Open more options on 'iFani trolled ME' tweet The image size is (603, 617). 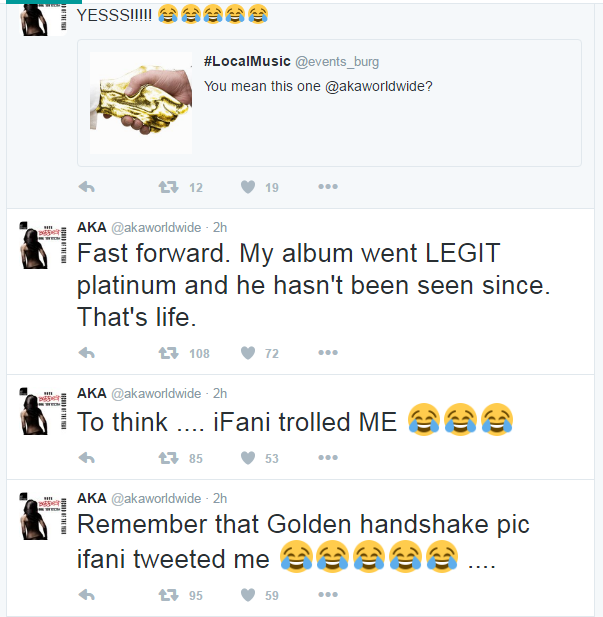[328, 458]
